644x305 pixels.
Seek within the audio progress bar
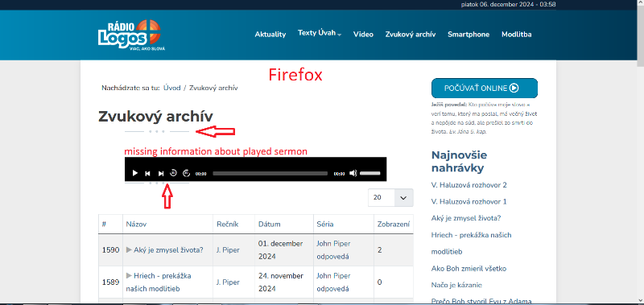pos(270,174)
